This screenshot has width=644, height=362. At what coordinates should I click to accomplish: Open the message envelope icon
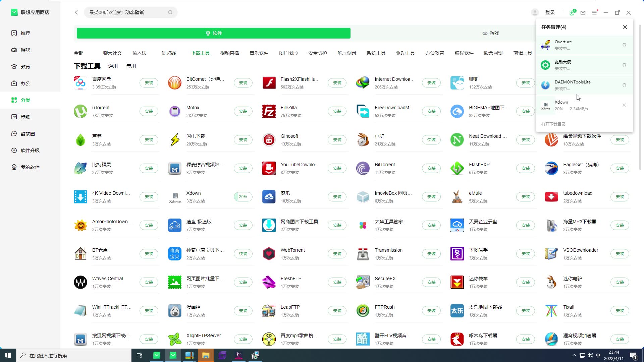click(583, 12)
